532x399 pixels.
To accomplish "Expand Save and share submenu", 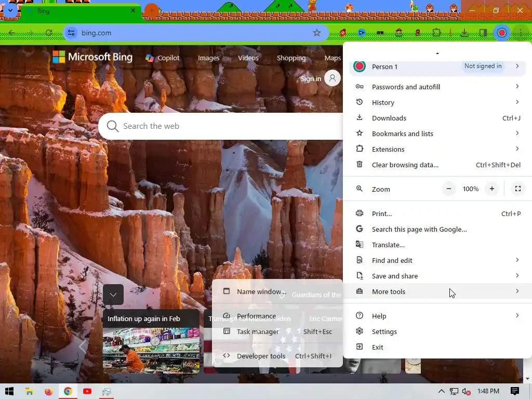I will [437, 276].
